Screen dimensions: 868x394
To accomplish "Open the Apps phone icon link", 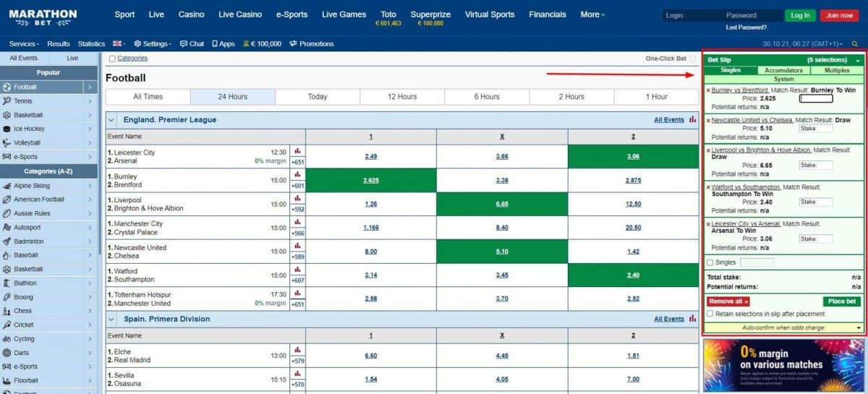I will 224,44.
